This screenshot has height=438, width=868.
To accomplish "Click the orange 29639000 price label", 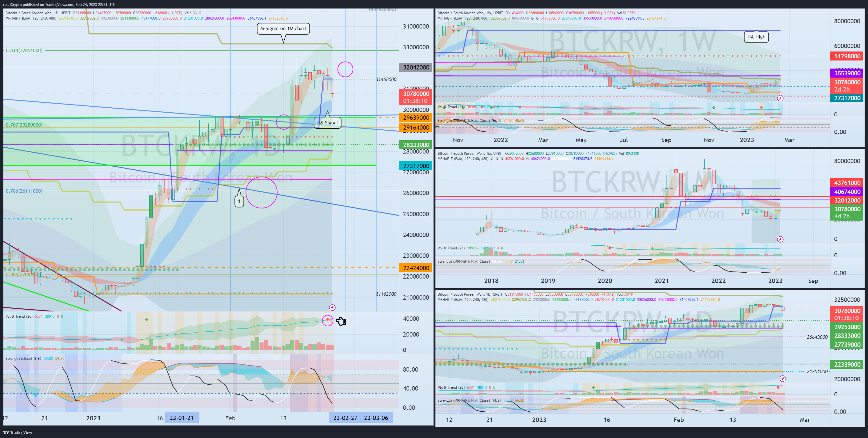I will click(x=416, y=118).
